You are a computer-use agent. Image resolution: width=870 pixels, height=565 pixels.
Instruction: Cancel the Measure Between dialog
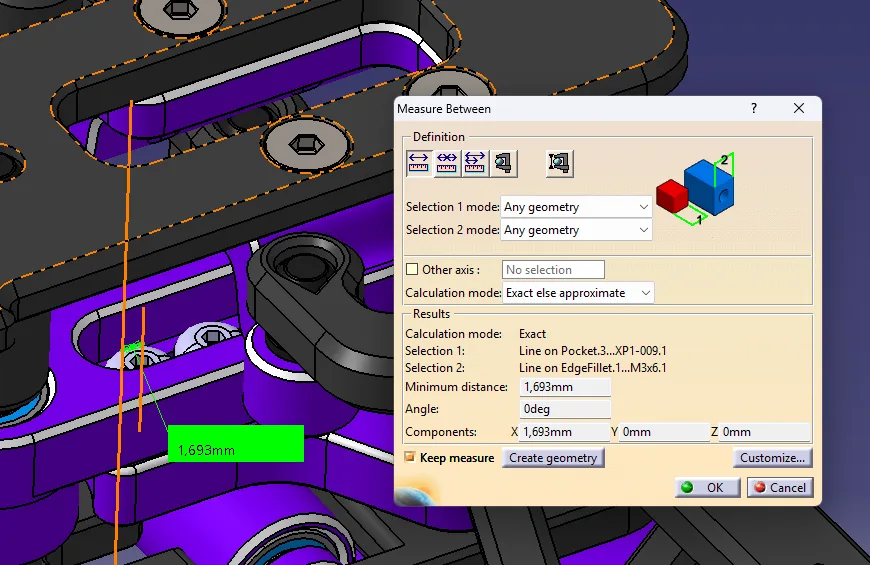pos(780,487)
